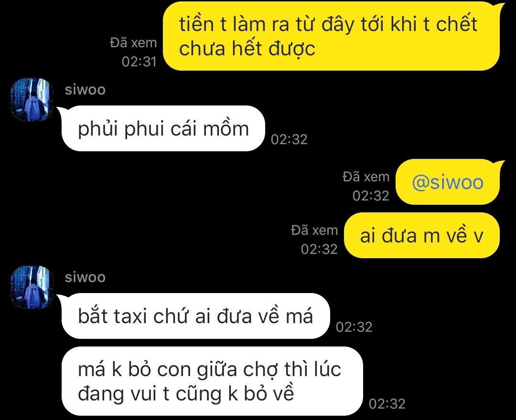Select 'bắt taxi chứ ai đưa về má' message
Image resolution: width=516 pixels, height=420 pixels.
click(195, 316)
